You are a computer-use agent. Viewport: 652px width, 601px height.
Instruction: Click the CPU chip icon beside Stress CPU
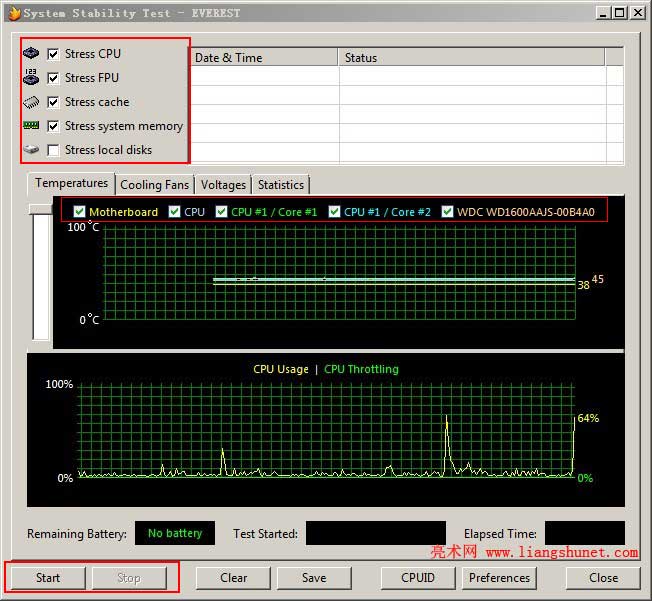pyautogui.click(x=31, y=53)
